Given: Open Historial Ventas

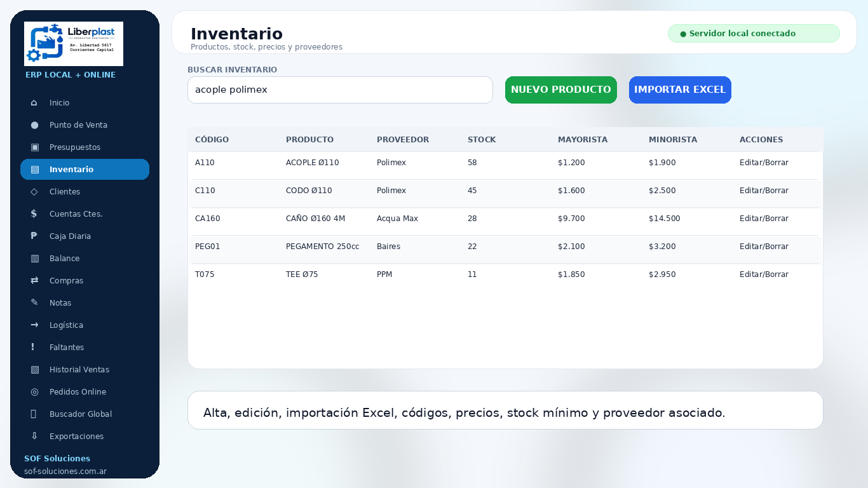Looking at the screenshot, I should click(x=85, y=370).
